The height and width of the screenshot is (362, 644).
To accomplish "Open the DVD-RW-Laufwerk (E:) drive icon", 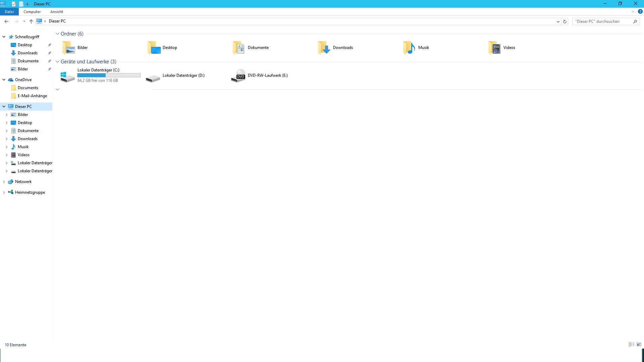I will click(x=238, y=76).
